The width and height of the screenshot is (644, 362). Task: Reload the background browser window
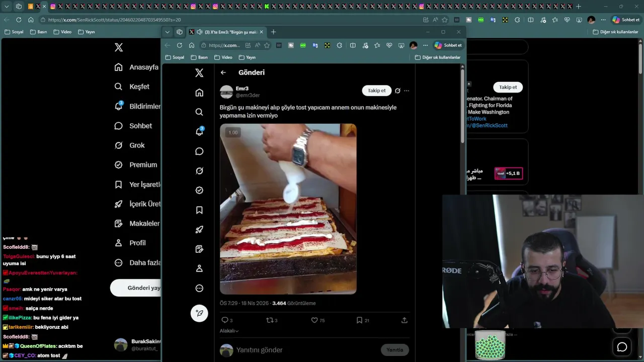pyautogui.click(x=19, y=20)
